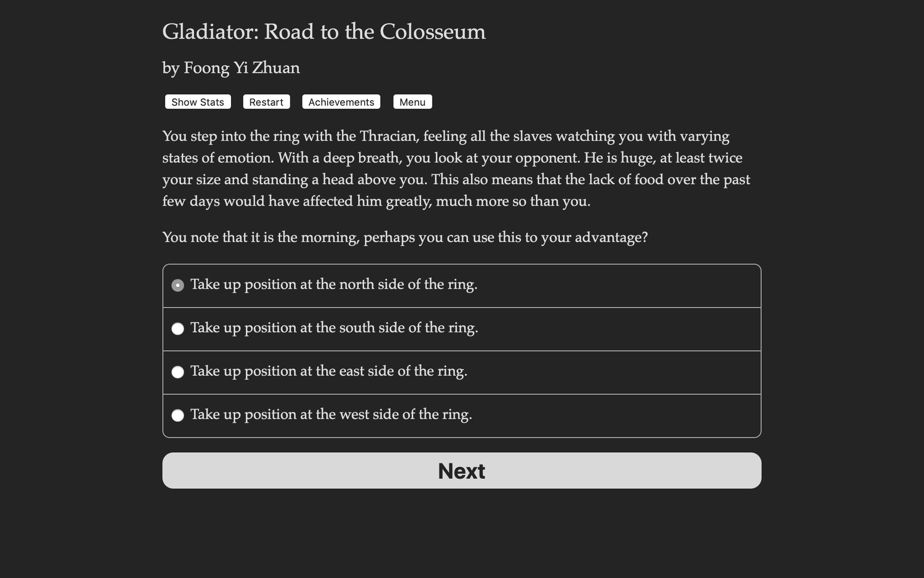The height and width of the screenshot is (578, 924).
Task: Select the north side of the ring option
Action: coord(334,285)
